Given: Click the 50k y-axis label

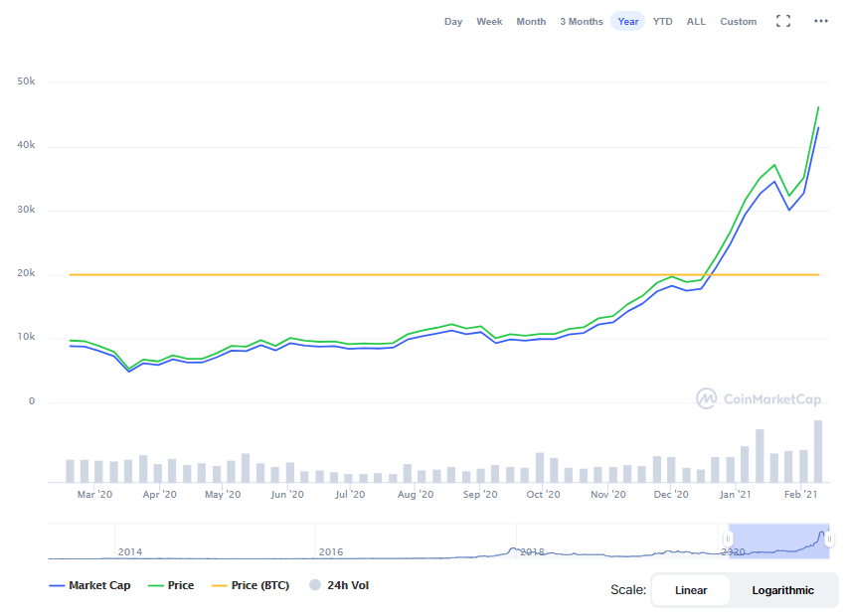Looking at the screenshot, I should (x=26, y=81).
